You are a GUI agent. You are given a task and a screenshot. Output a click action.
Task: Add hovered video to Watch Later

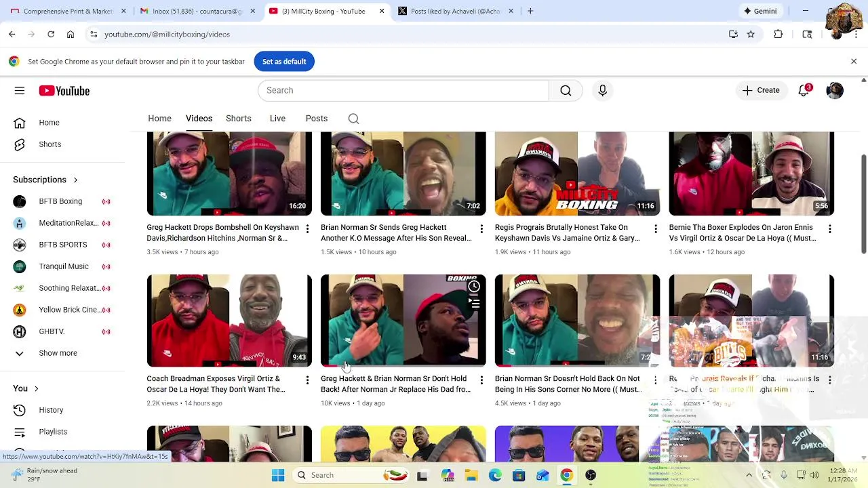474,287
